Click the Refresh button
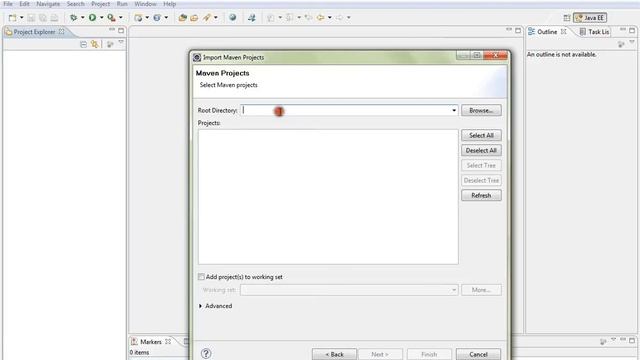Screen dimensions: 640x360 tap(481, 195)
